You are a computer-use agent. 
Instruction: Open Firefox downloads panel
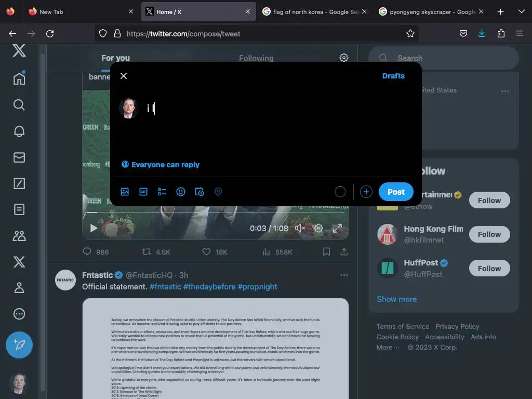(482, 33)
